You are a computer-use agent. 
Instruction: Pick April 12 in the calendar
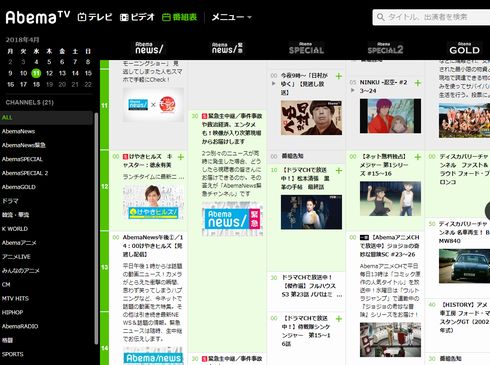[49, 73]
